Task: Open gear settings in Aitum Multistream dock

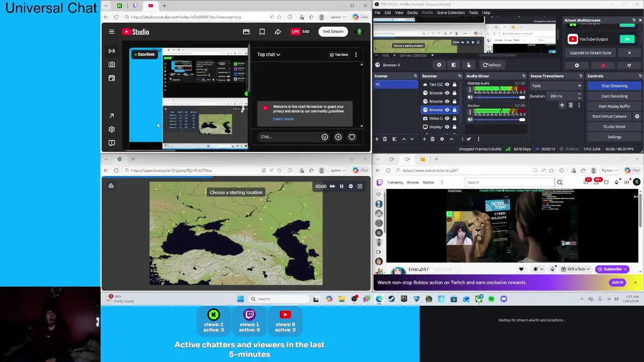Action: coord(577,65)
